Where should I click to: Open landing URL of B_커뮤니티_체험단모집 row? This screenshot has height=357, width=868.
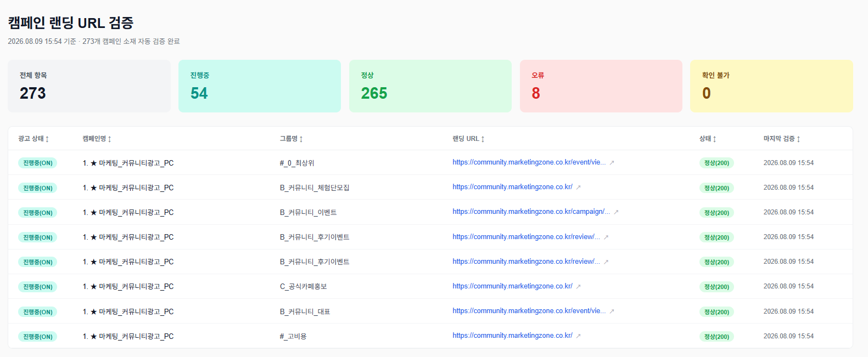point(512,187)
